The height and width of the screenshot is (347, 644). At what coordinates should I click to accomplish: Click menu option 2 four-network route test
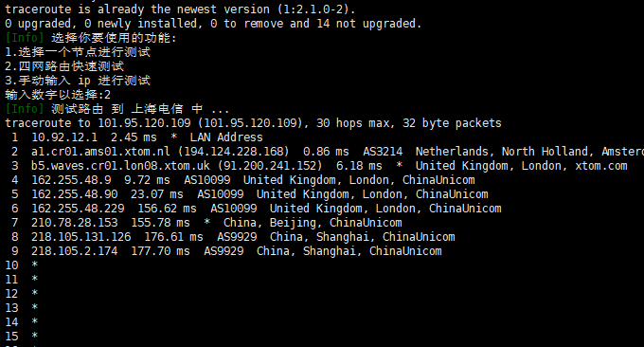64,66
